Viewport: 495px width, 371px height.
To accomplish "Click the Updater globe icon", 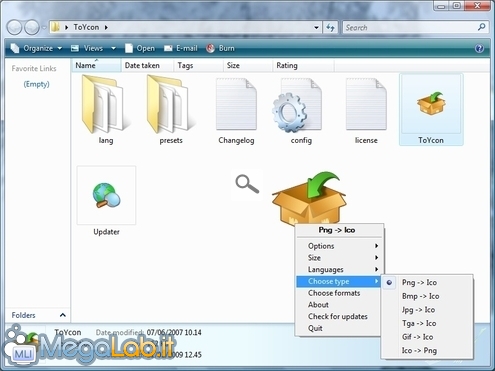I will pyautogui.click(x=106, y=195).
